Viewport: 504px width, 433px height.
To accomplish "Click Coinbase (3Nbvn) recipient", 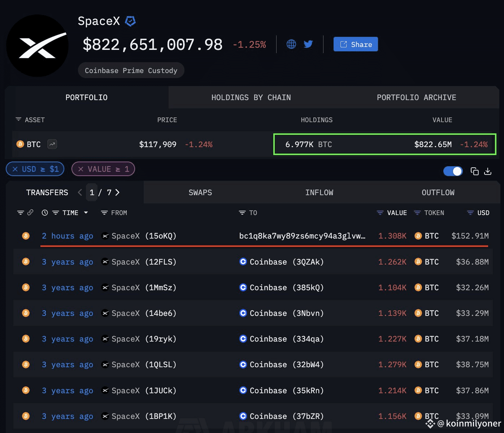I will pyautogui.click(x=282, y=313).
